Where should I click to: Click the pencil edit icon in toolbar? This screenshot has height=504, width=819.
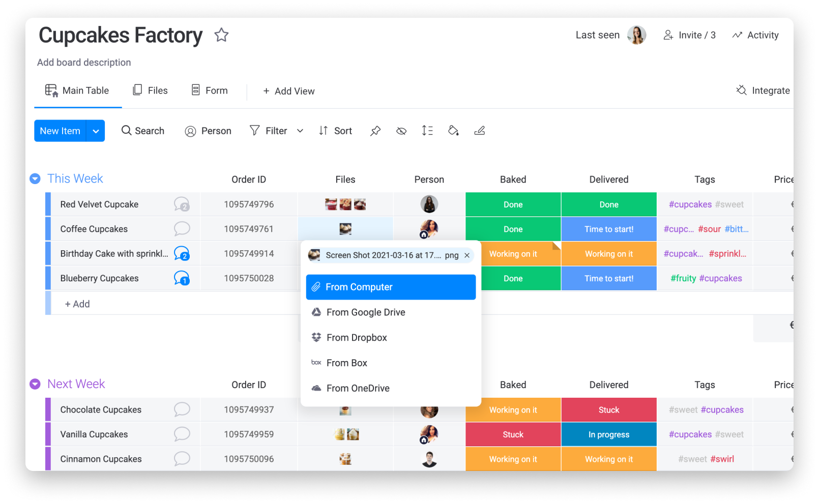[479, 131]
